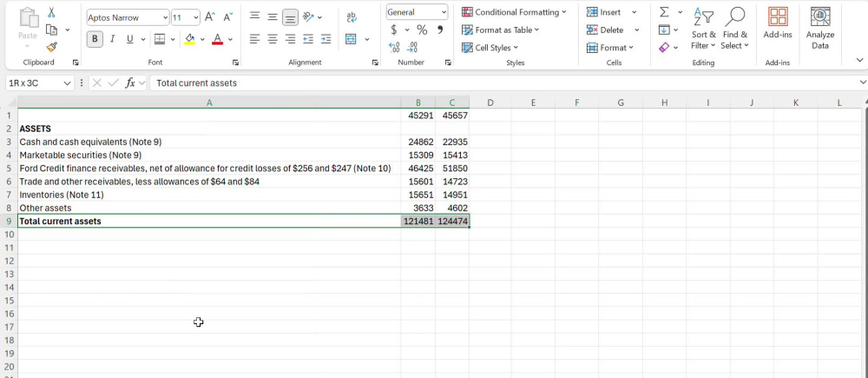
Task: Click the Clear eraser icon
Action: coord(664,48)
